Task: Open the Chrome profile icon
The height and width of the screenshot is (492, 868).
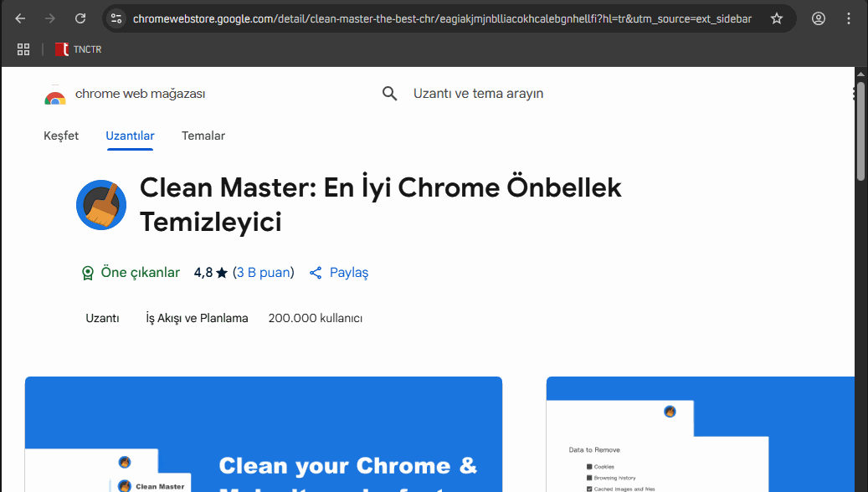Action: [818, 18]
